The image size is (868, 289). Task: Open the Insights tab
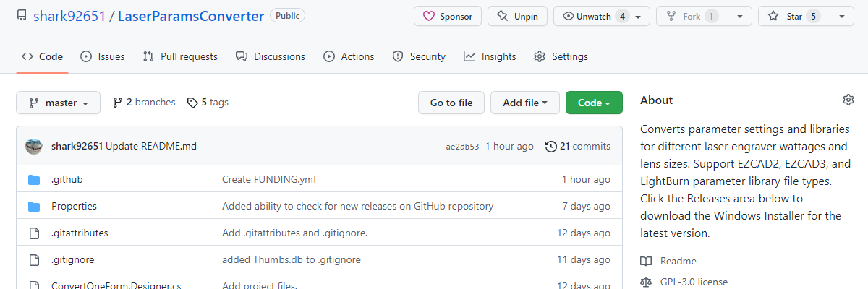coord(490,56)
